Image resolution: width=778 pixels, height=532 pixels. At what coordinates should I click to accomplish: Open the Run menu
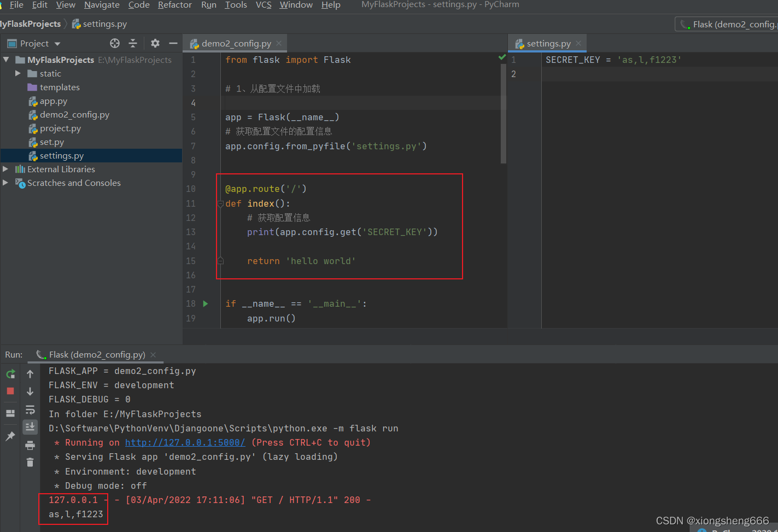pyautogui.click(x=209, y=5)
